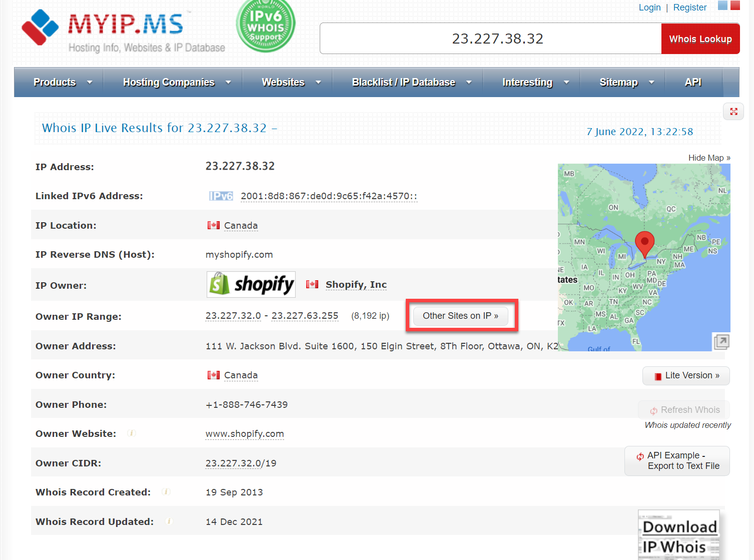
Task: Click info icon beside Whois Record Updated
Action: (169, 521)
